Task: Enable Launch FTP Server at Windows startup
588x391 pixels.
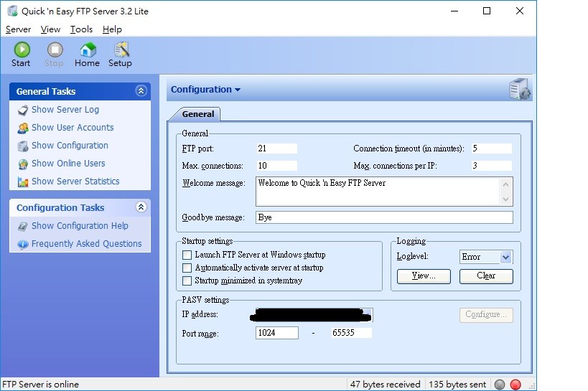Action: (x=187, y=255)
